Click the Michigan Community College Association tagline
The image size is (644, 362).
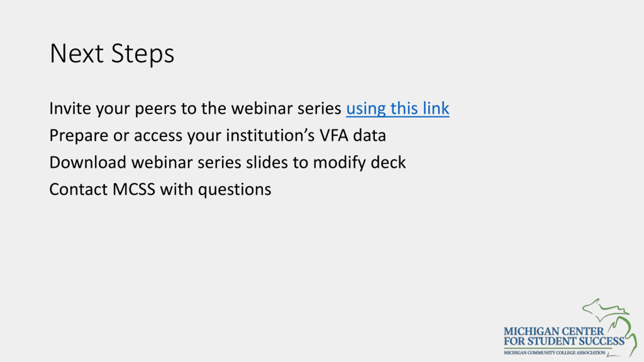coord(554,353)
